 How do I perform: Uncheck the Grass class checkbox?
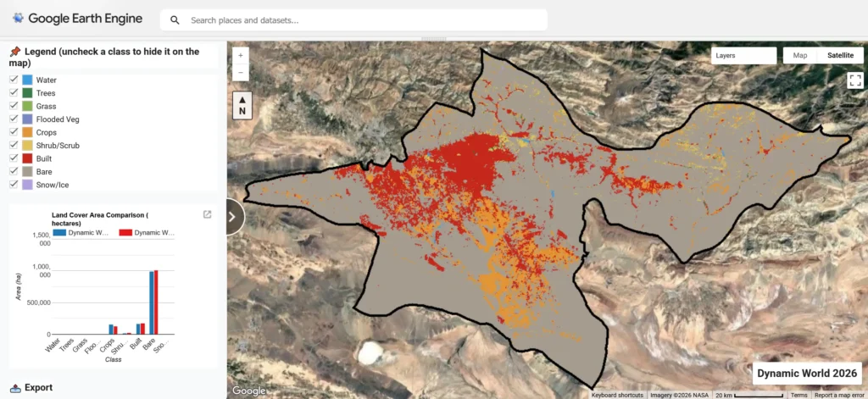[x=14, y=106]
